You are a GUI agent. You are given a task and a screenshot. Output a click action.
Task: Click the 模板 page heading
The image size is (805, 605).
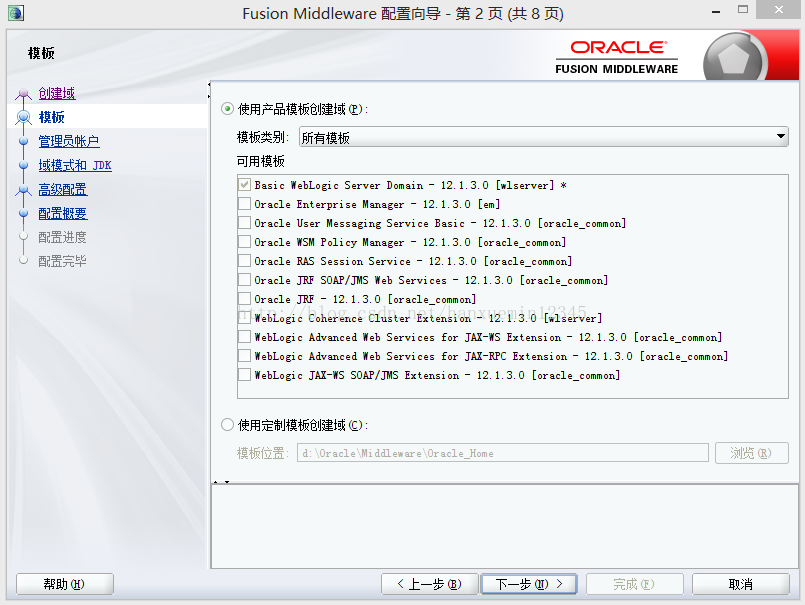click(x=41, y=53)
